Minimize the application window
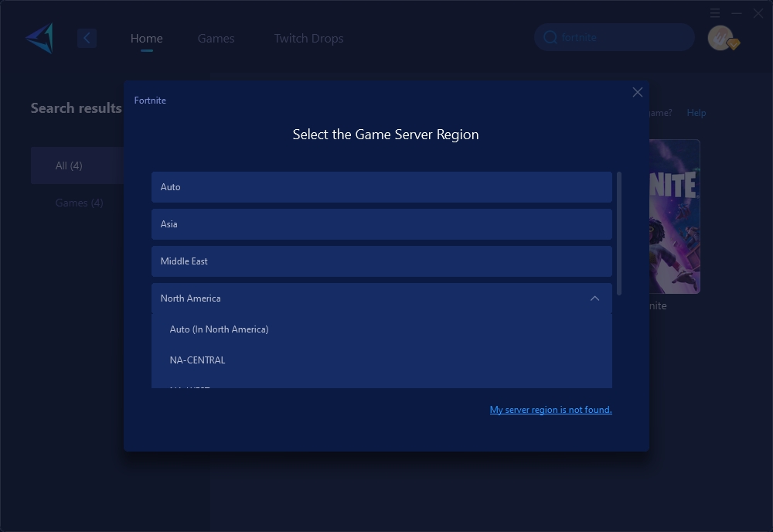 point(737,13)
